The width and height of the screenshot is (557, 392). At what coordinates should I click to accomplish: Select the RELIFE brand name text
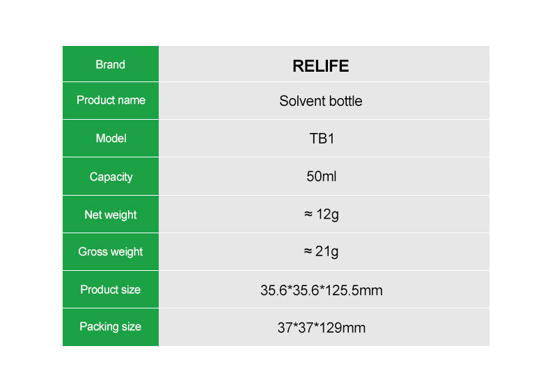[320, 66]
